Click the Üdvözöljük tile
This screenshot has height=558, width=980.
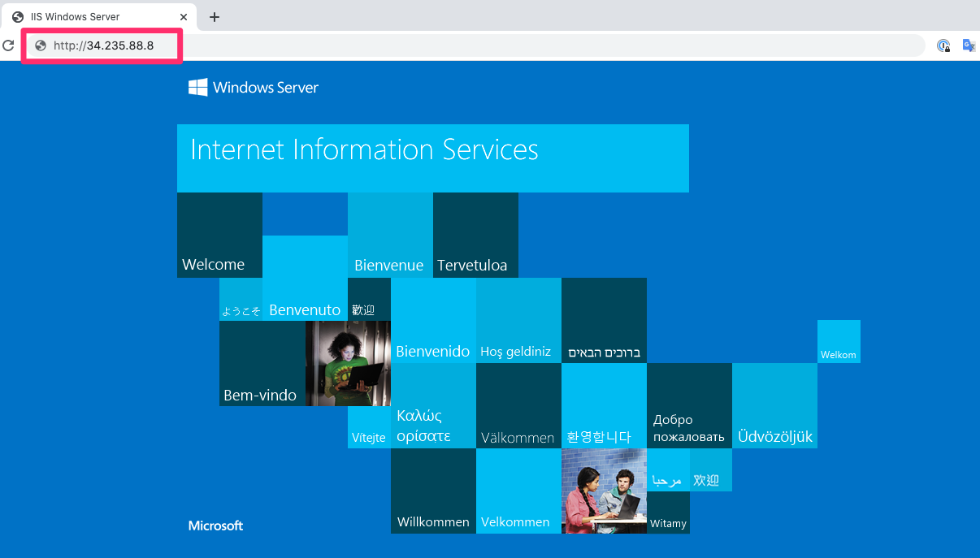[x=774, y=406]
